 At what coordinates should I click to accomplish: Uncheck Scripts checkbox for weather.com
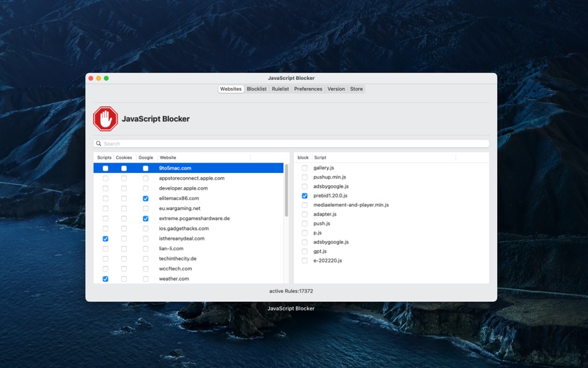coord(105,279)
